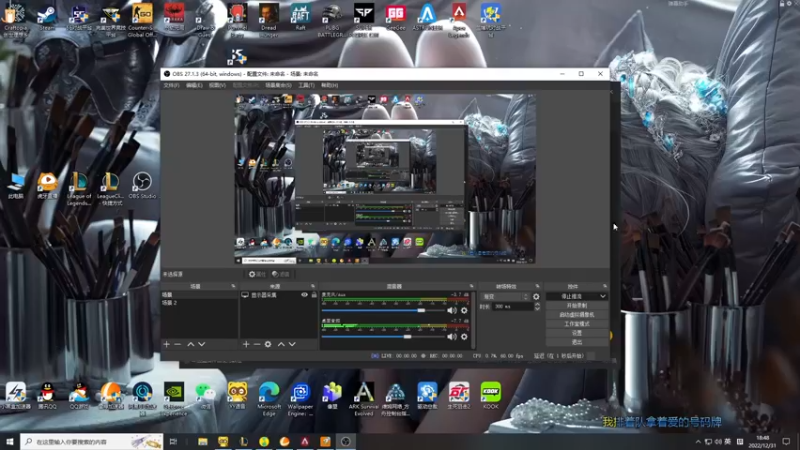The width and height of the screenshot is (800, 450).
Task: Move scene down in Scenes panel
Action: 202,344
